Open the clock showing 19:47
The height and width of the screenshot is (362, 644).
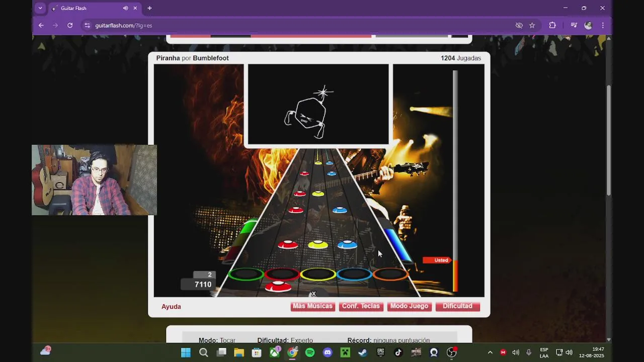coord(592,352)
